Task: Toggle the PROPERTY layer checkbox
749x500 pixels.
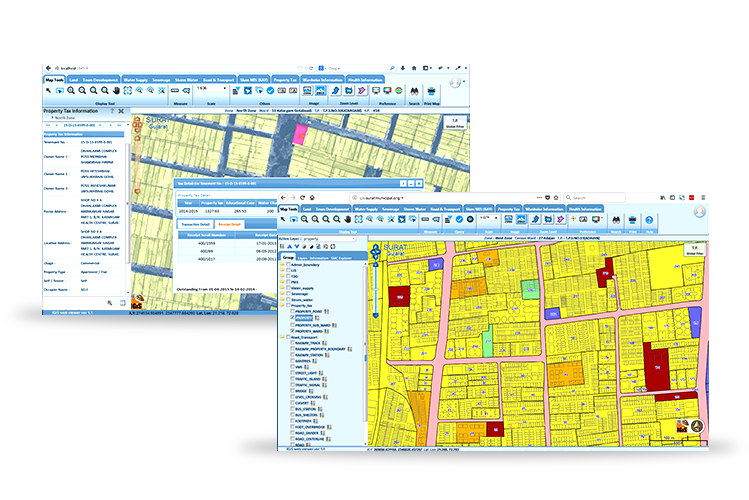Action: pos(292,318)
